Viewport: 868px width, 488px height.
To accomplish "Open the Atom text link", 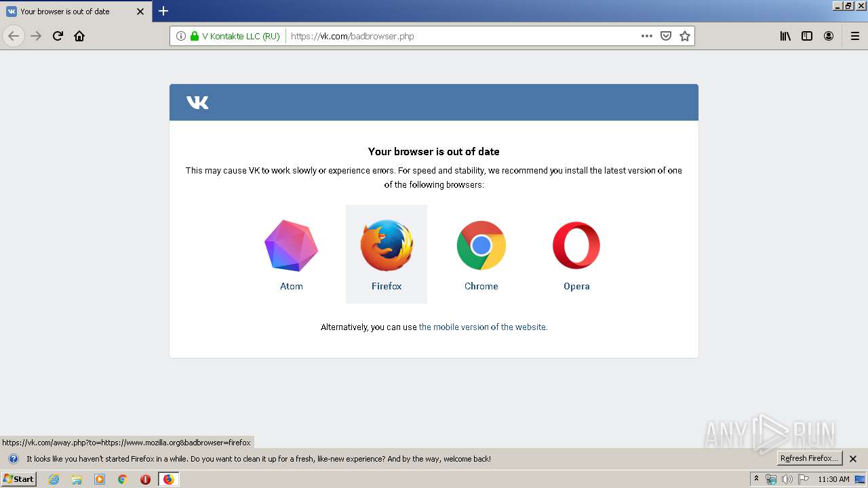I will coord(292,286).
